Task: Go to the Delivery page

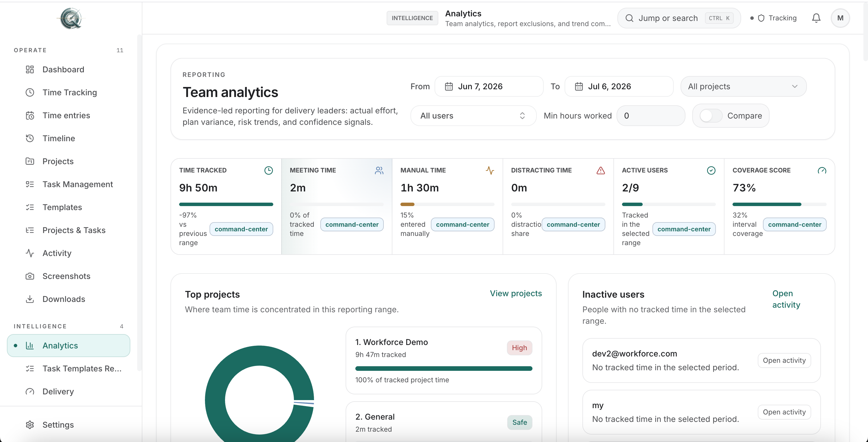Action: (68, 391)
